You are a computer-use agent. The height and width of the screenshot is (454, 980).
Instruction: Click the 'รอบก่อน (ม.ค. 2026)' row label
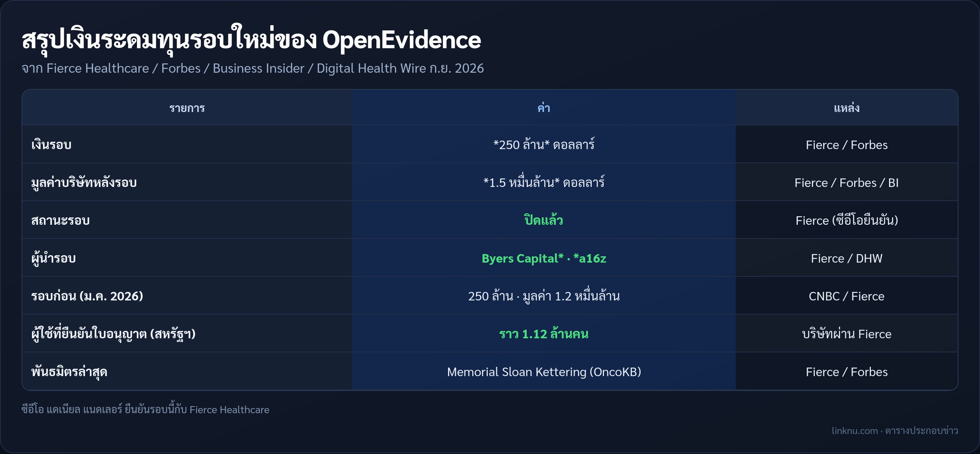87,296
